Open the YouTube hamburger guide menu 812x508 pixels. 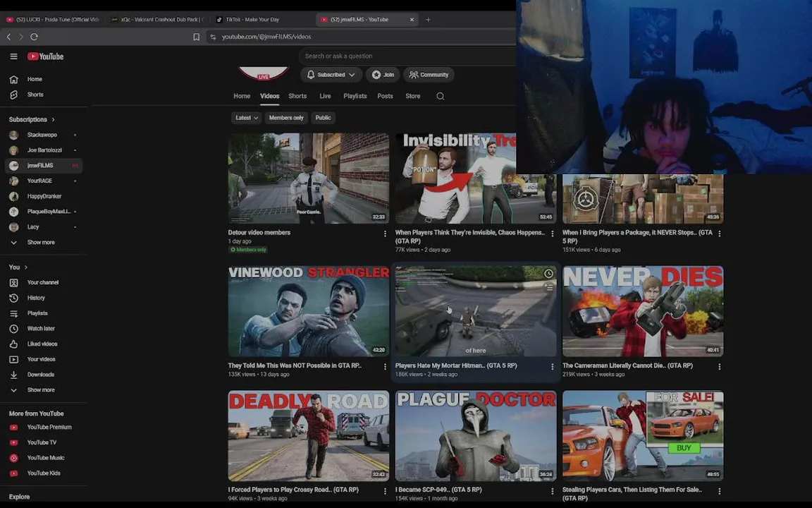pyautogui.click(x=14, y=56)
